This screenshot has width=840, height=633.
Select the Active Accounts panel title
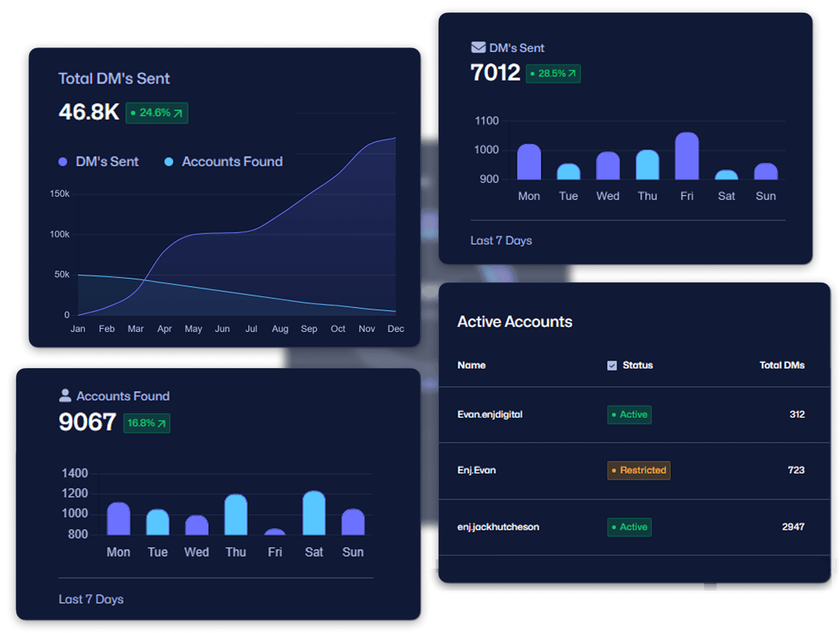[x=514, y=322]
